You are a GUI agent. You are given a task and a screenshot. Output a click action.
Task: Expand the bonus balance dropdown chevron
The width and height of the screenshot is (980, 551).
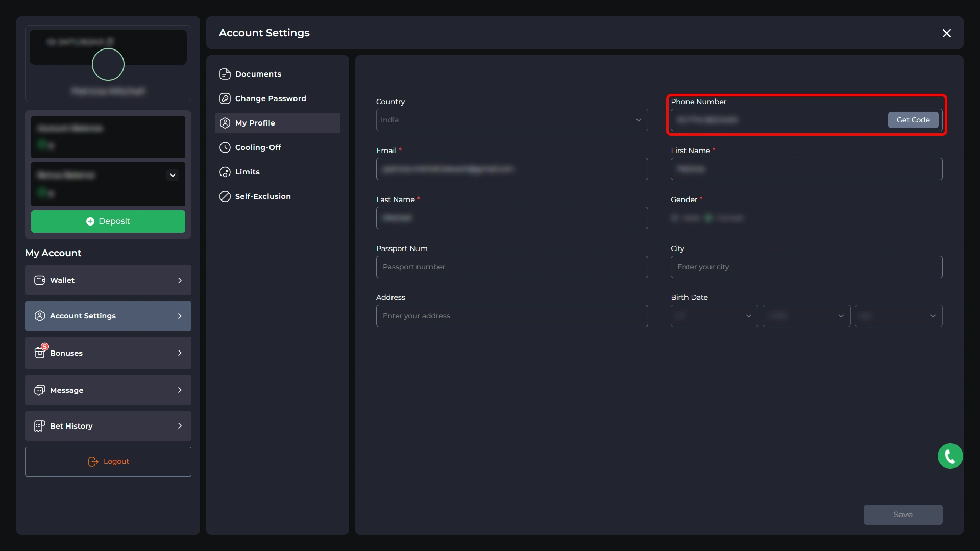pos(173,175)
